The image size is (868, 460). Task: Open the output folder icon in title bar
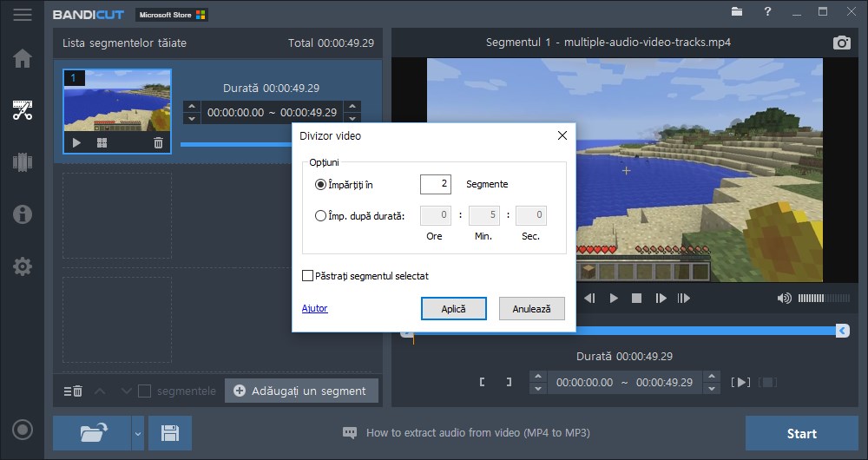coord(736,11)
